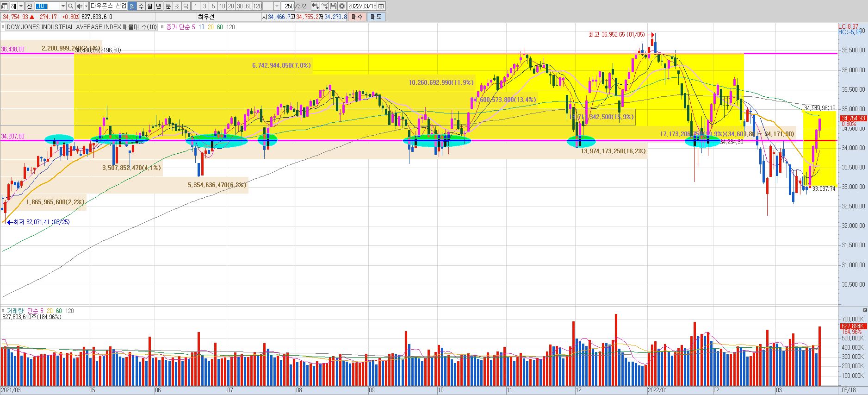Click the add chart line icon

[324, 6]
